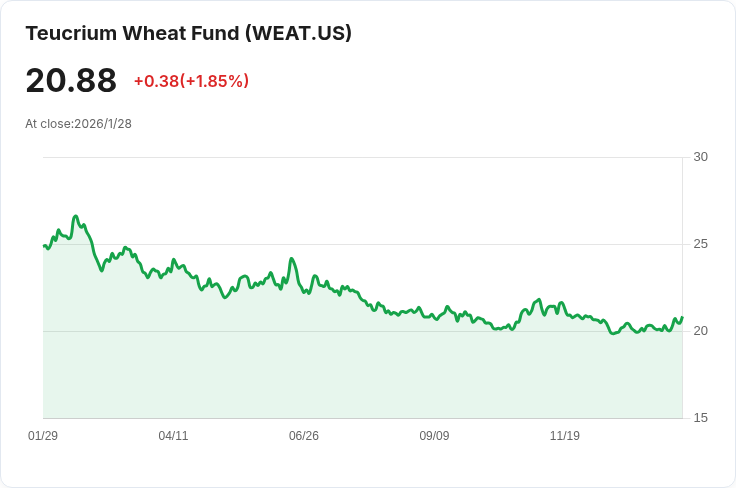Click the leftmost start of the price line
Viewport: 736px width, 488px height.
pyautogui.click(x=44, y=245)
